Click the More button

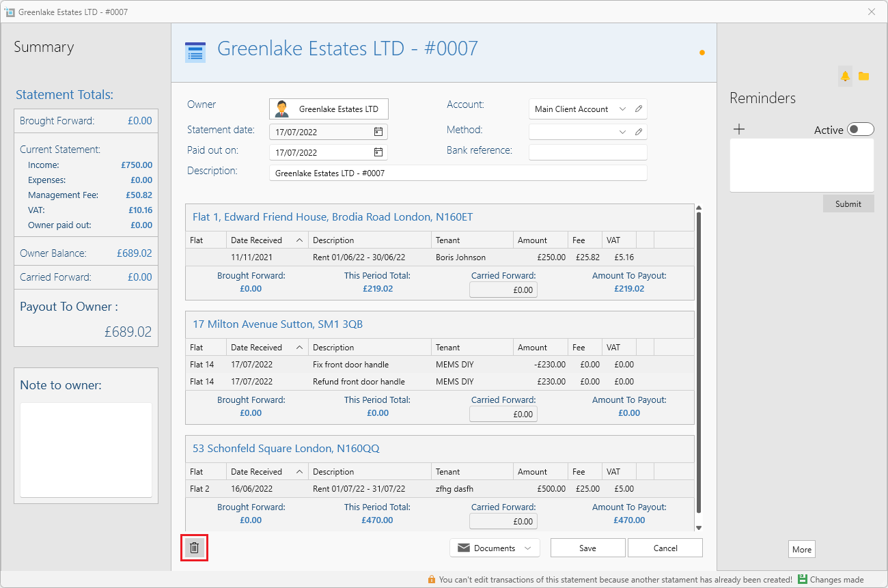point(802,549)
